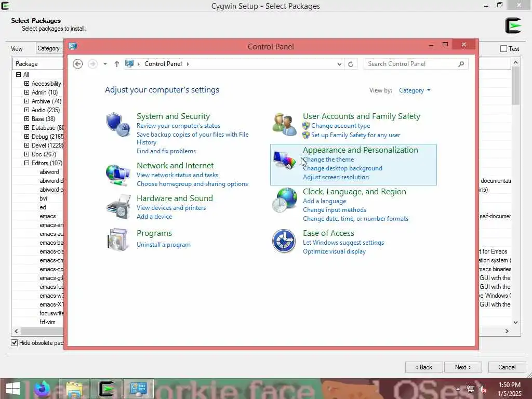Open Network and Internet globe icon
532x399 pixels.
click(118, 175)
